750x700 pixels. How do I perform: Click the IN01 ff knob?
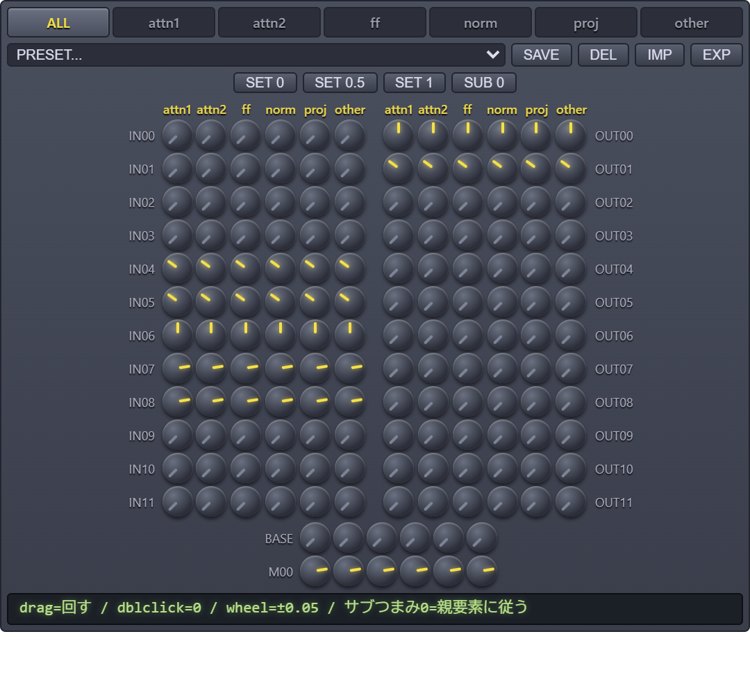[246, 169]
